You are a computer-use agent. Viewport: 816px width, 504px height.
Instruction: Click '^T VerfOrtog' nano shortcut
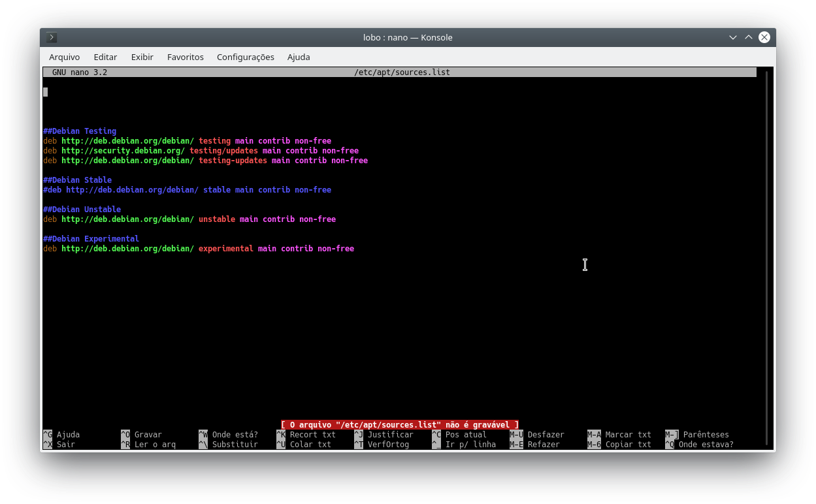(382, 445)
